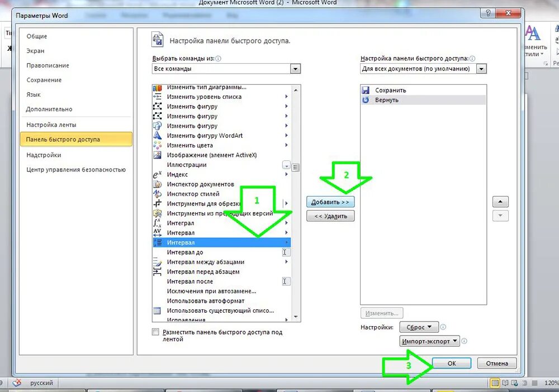Click the AV character spacing icon
The image size is (559, 392).
[x=157, y=232]
